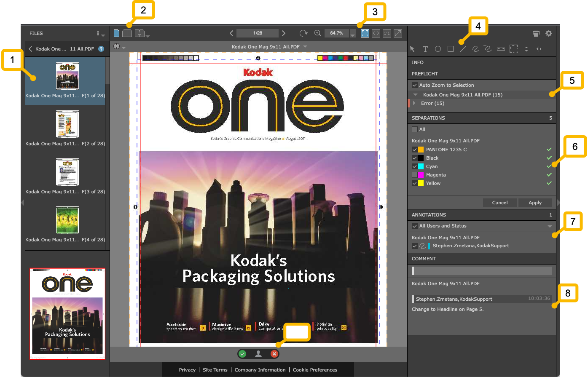The width and height of the screenshot is (588, 377).
Task: Open the zoom percentage dropdown
Action: tap(353, 34)
